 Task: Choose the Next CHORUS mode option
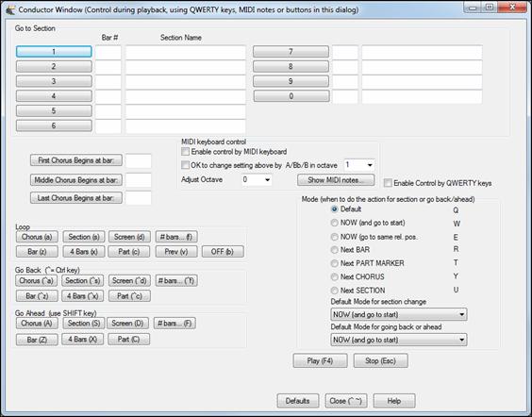335,276
